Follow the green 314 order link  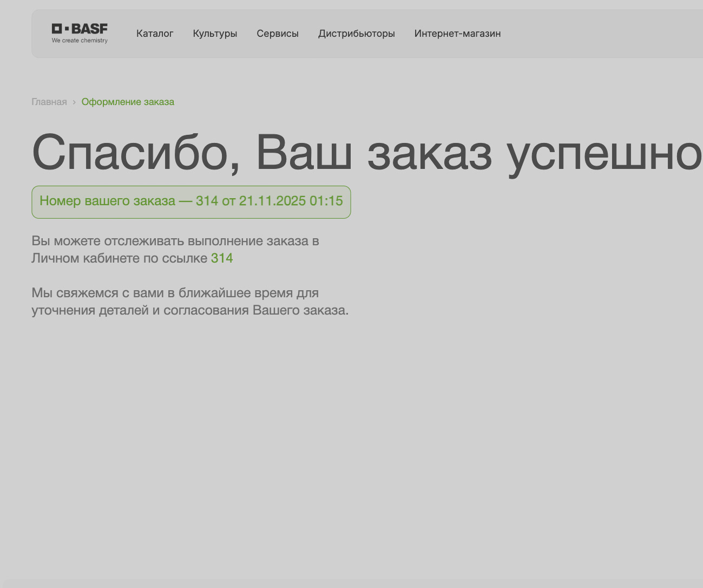pyautogui.click(x=222, y=258)
